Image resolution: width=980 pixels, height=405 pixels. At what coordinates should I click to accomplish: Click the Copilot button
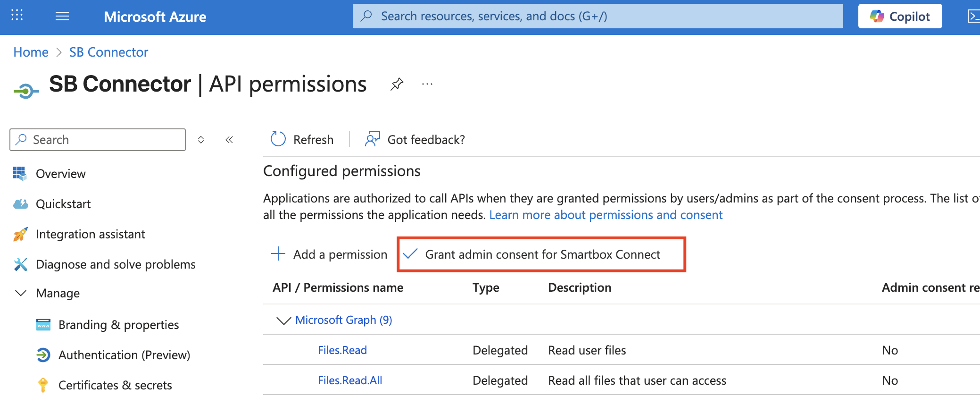(x=900, y=16)
